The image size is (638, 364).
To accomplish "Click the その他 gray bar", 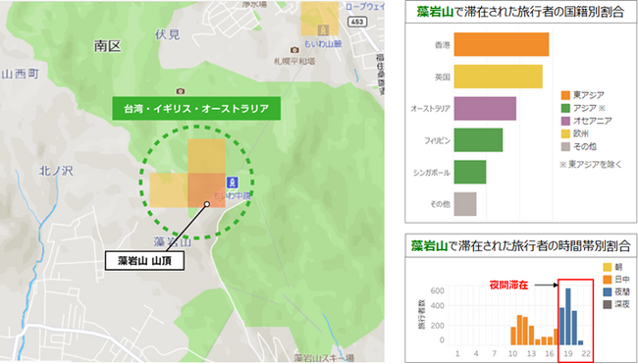I will [465, 204].
